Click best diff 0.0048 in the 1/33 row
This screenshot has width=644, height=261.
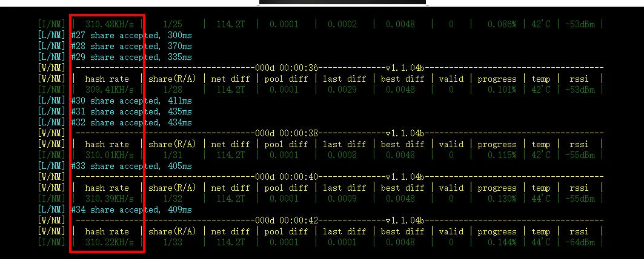tap(400, 243)
